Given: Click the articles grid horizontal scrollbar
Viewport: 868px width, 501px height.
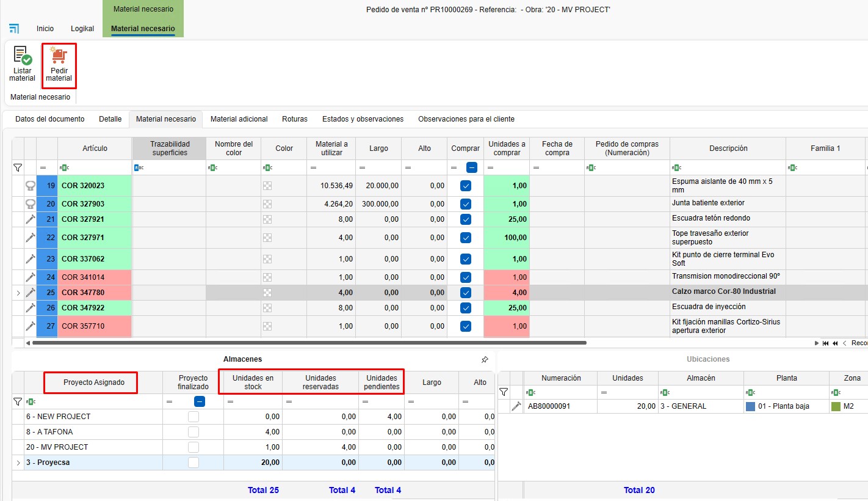Looking at the screenshot, I should pyautogui.click(x=309, y=343).
